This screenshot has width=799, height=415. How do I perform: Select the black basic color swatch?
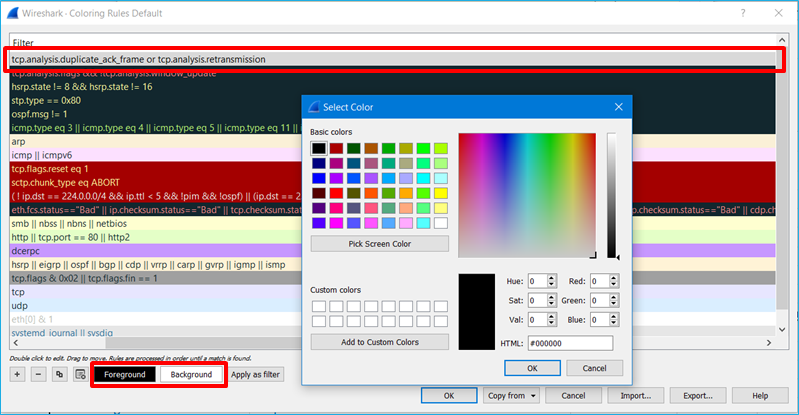tap(319, 148)
